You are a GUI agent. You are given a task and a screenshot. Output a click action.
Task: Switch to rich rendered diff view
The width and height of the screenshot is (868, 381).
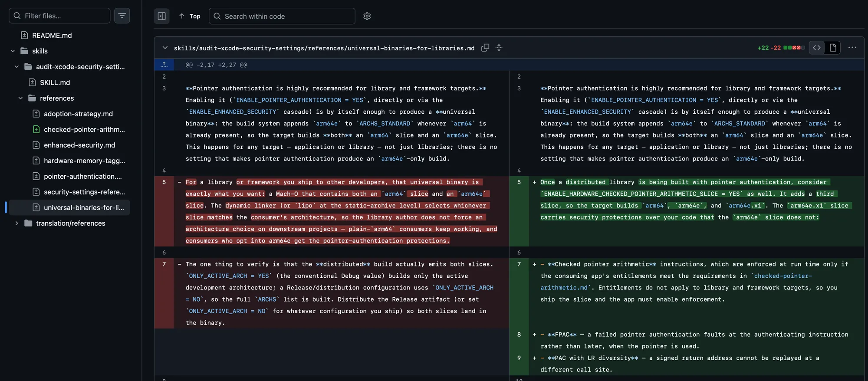click(833, 48)
